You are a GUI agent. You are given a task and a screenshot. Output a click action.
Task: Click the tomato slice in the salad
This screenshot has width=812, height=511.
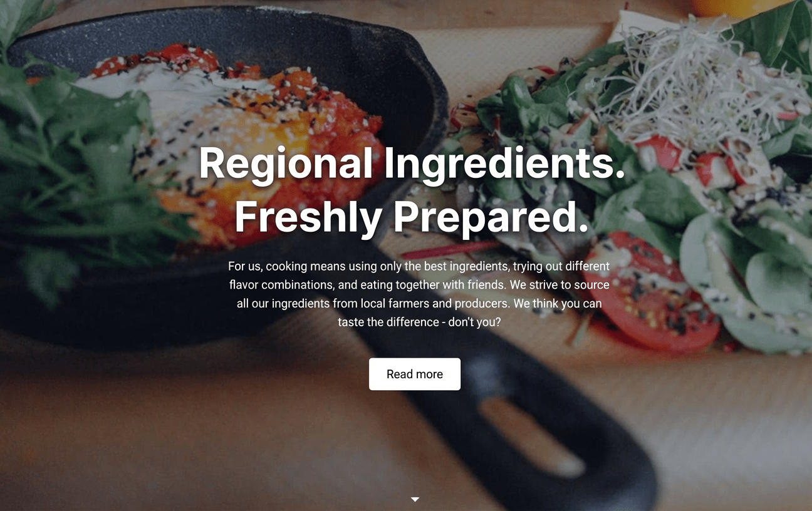[x=652, y=291]
